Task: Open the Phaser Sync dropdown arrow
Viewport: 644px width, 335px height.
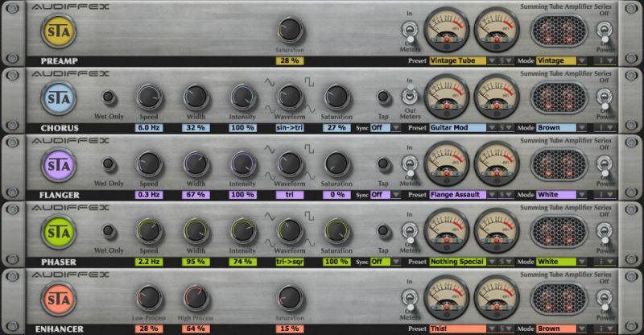Action: tap(395, 262)
